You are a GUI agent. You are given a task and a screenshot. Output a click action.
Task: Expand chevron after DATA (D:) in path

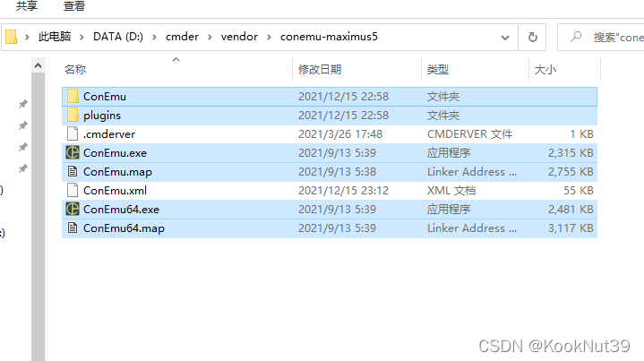pos(154,38)
